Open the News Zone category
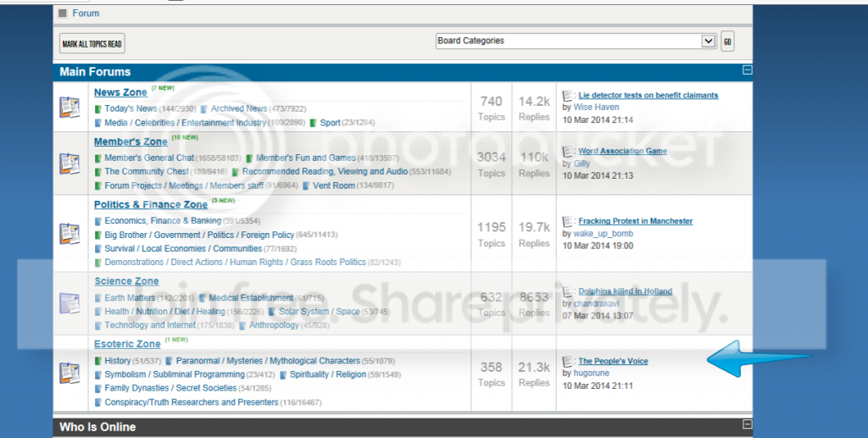This screenshot has width=868, height=438. click(120, 92)
